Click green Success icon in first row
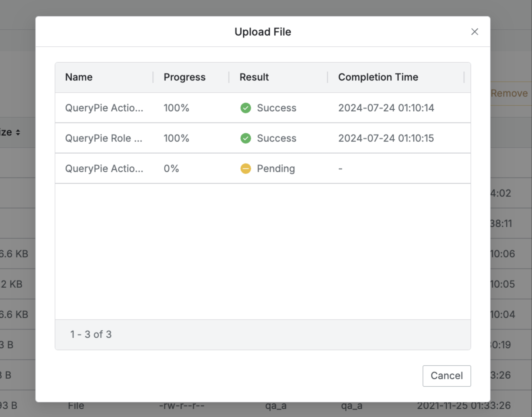Screen dimensions: 532x417 click(x=245, y=108)
